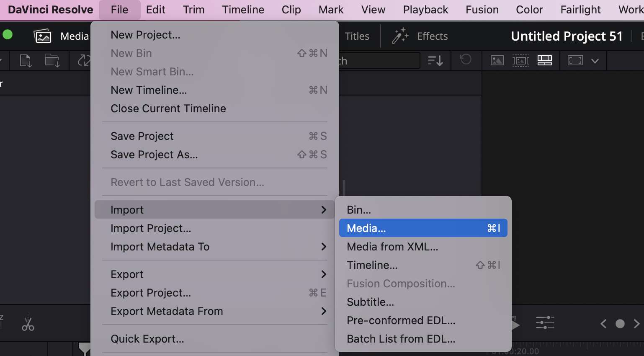Switch to filmstrip view mode
This screenshot has width=644, height=356.
pos(520,61)
